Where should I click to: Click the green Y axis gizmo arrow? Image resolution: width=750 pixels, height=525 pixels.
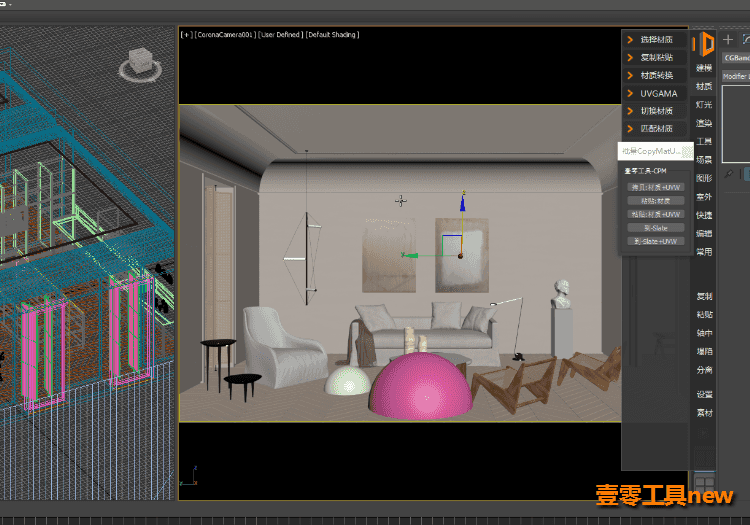point(410,255)
